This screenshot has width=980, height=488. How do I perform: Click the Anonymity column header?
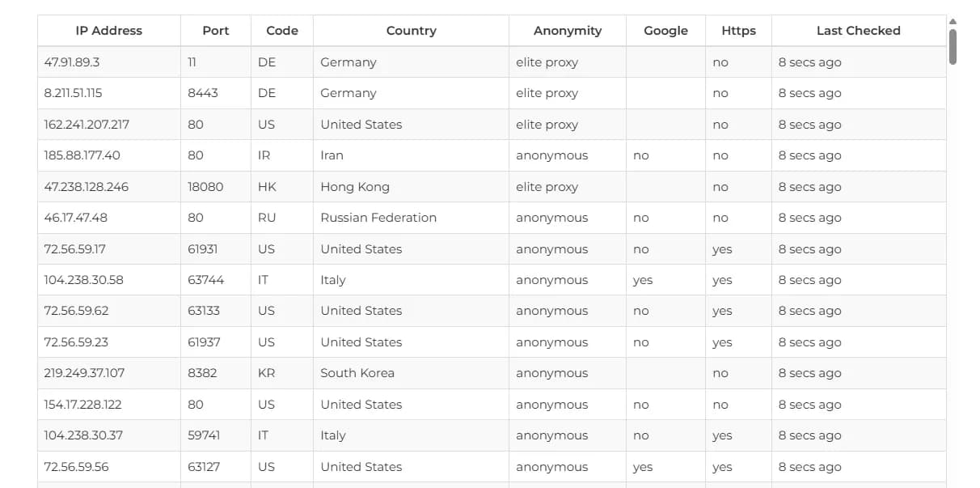(x=567, y=30)
